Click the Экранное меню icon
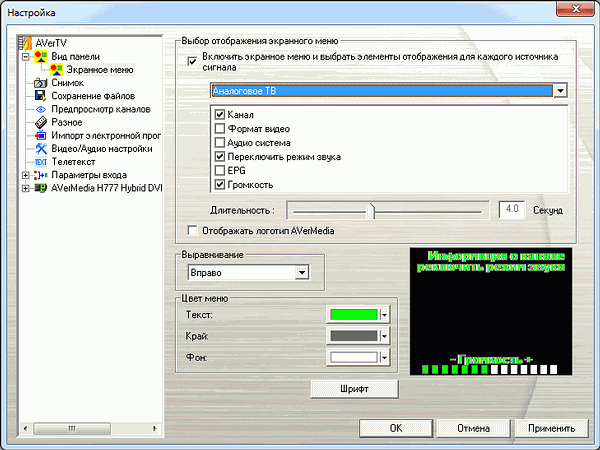Screen dimensions: 600x450 57,70
